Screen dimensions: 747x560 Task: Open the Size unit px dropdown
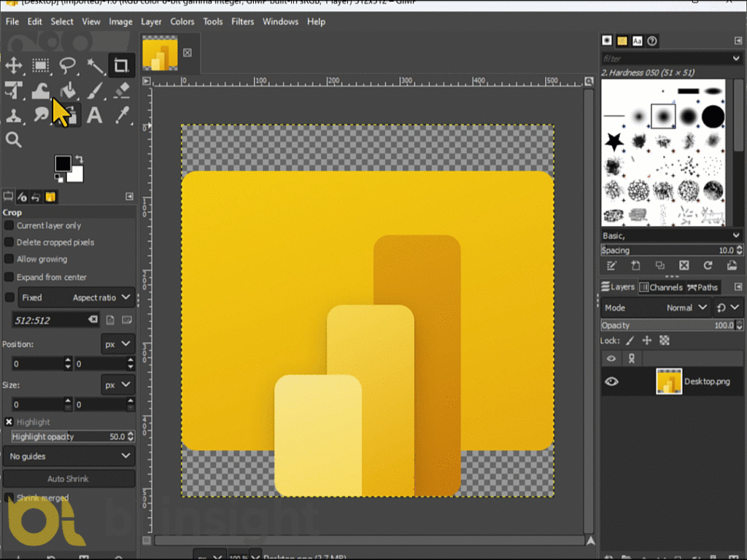pyautogui.click(x=117, y=384)
